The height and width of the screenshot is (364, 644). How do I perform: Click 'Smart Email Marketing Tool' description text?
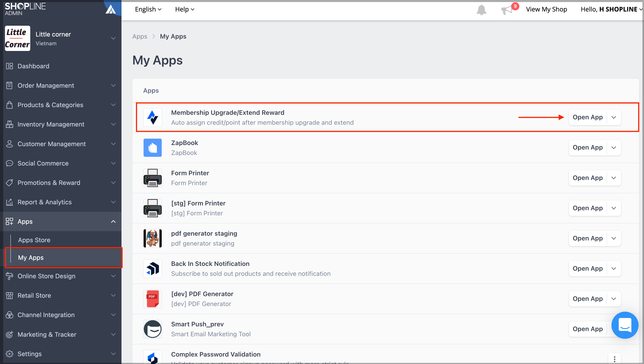pyautogui.click(x=211, y=334)
